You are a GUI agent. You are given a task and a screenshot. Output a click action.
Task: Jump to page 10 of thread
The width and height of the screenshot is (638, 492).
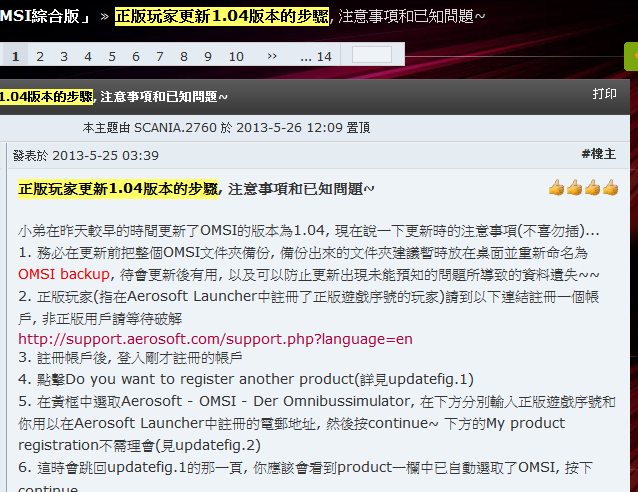pos(236,56)
